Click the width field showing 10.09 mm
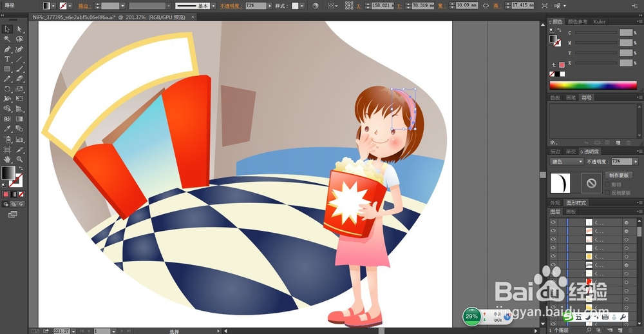Image resolution: width=644 pixels, height=334 pixels. pos(466,6)
